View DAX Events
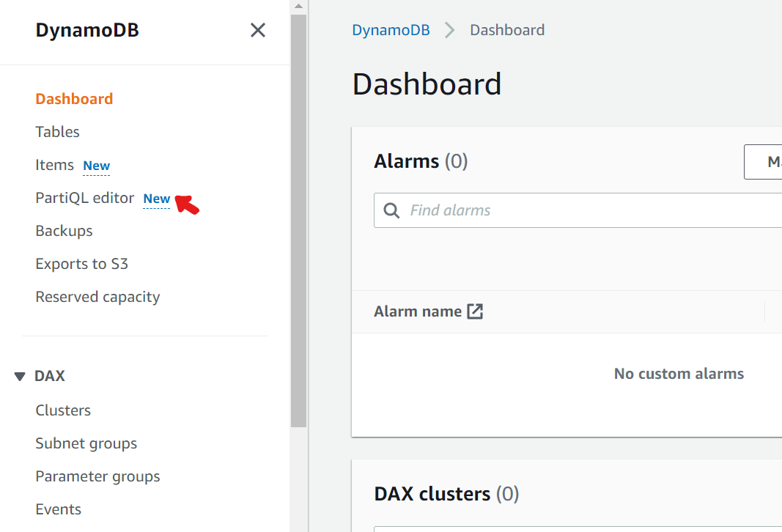Image resolution: width=782 pixels, height=532 pixels. (58, 509)
